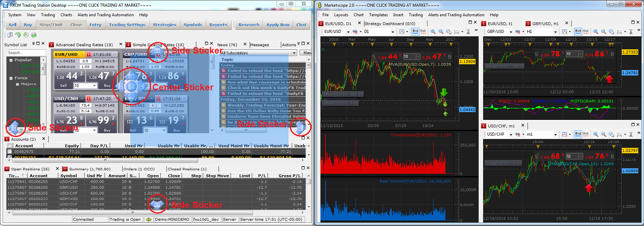This screenshot has width=644, height=226.
Task: Click green vertical scale icon on EUR/USD D1 toolbar
Action: [468, 32]
